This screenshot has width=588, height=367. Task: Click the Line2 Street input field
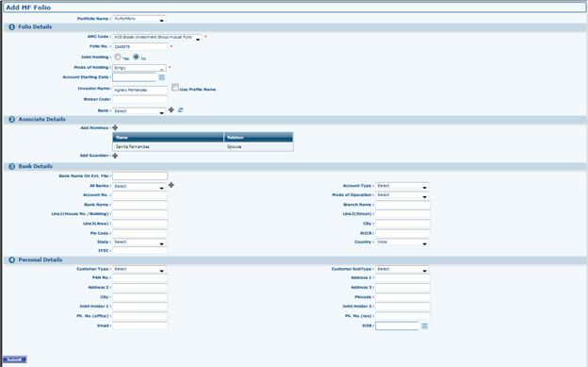(402, 214)
